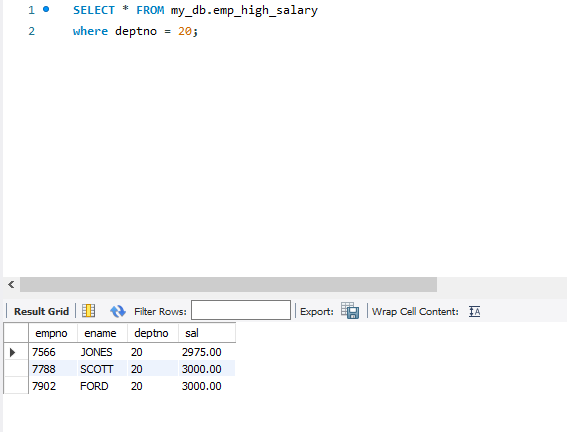Screen dimensions: 567x432
Task: Click the horizontal scrollbar thumb in editor
Action: (x=228, y=285)
